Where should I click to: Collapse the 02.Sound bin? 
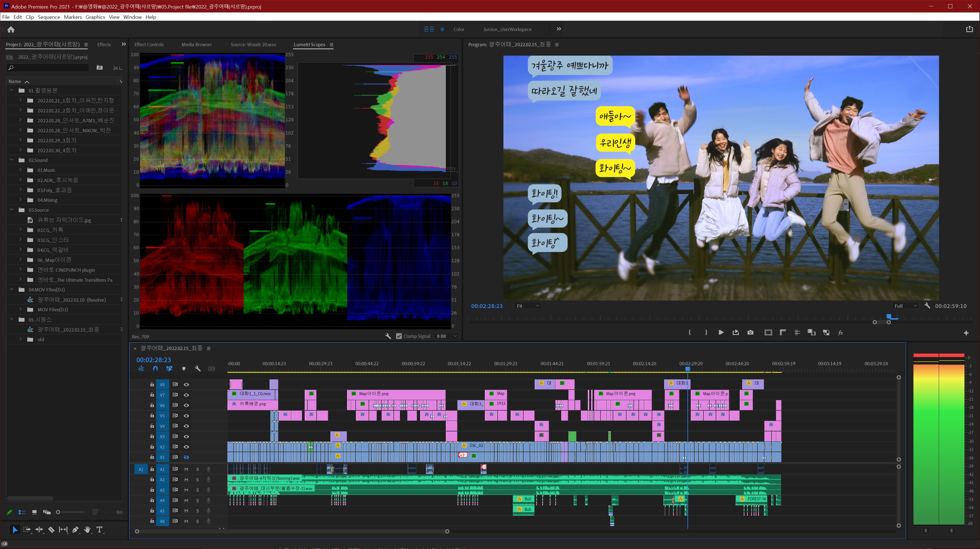12,160
